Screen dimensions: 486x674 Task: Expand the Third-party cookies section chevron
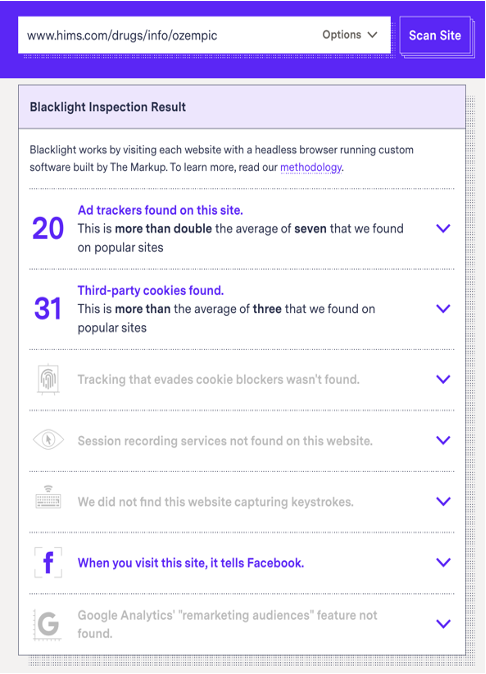pos(443,309)
